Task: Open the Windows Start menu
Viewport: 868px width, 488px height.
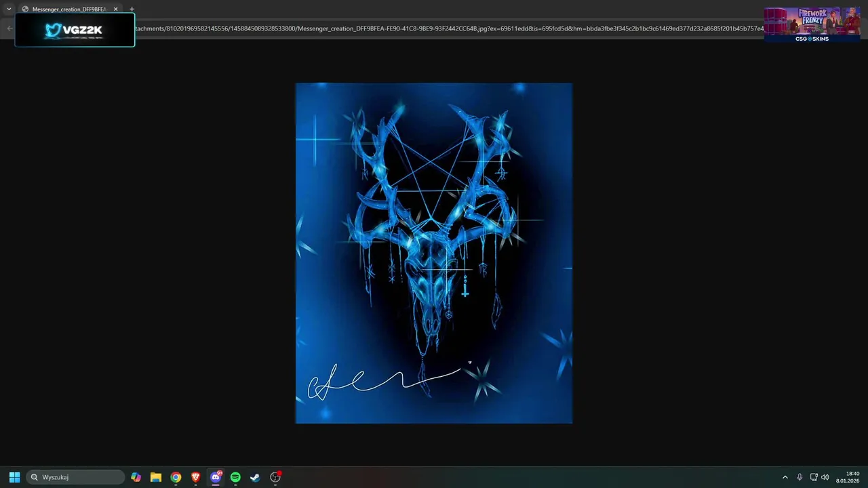Action: 14,477
